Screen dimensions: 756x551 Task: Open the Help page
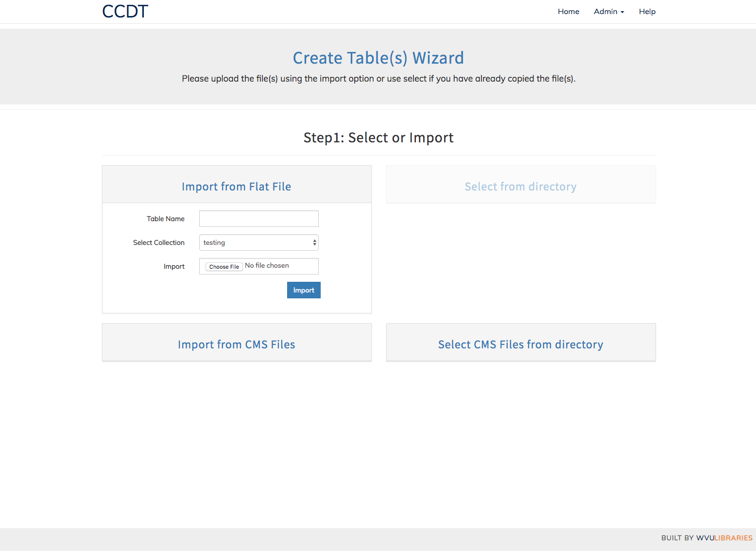click(x=647, y=11)
